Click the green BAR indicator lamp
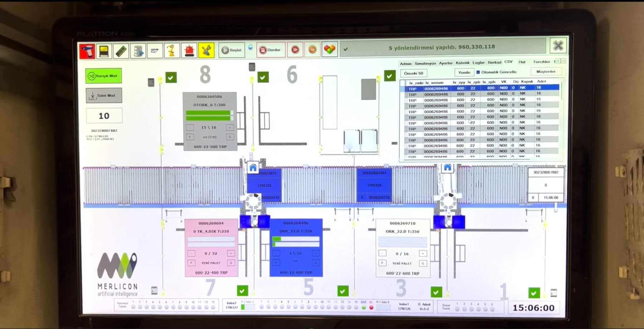Screen dimensions: 644x329 pyautogui.click(x=364, y=307)
